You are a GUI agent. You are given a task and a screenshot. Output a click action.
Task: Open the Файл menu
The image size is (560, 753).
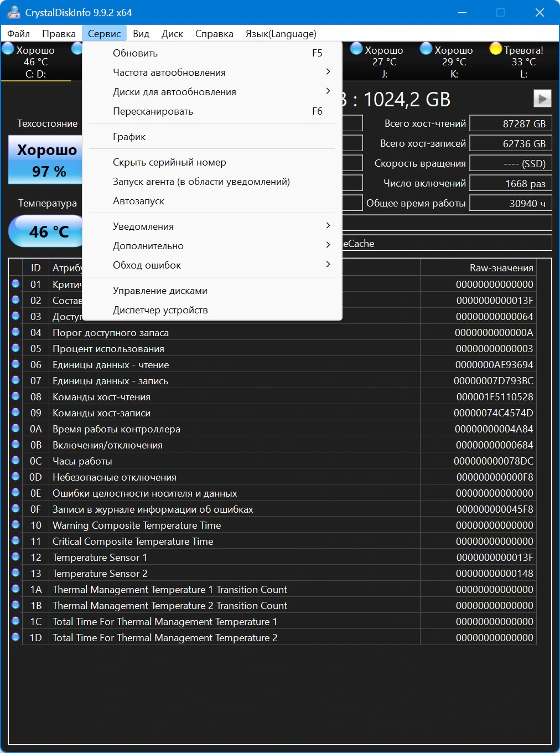tap(18, 34)
